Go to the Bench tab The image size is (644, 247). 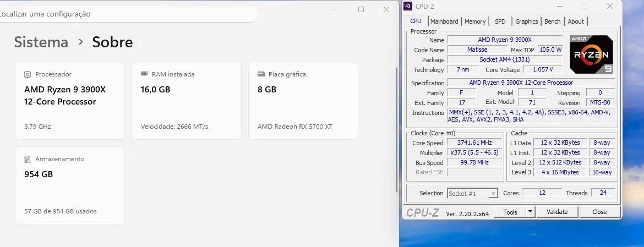553,21
